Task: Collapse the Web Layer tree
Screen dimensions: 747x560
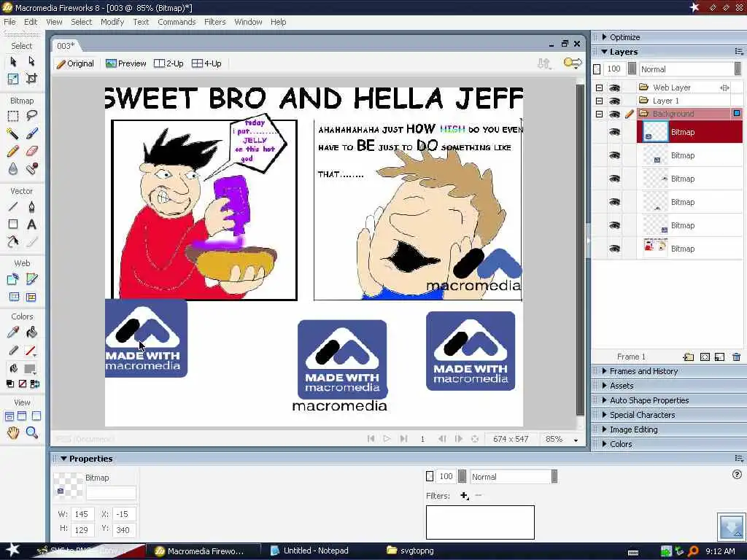Action: click(600, 87)
